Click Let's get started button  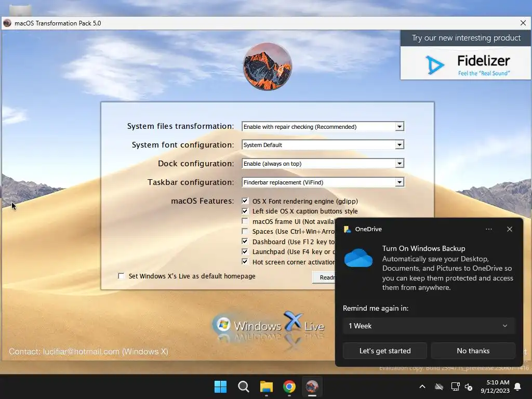tap(385, 351)
